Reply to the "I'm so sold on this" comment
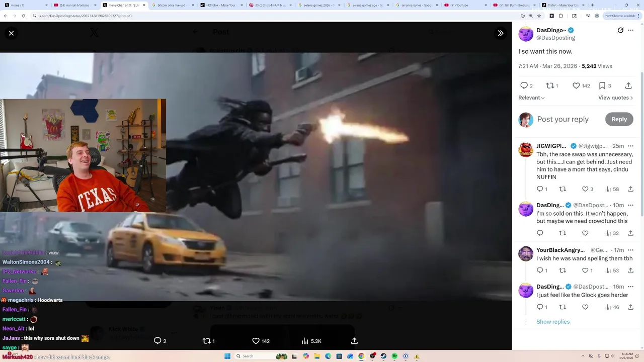The height and width of the screenshot is (362, 644). point(540,233)
